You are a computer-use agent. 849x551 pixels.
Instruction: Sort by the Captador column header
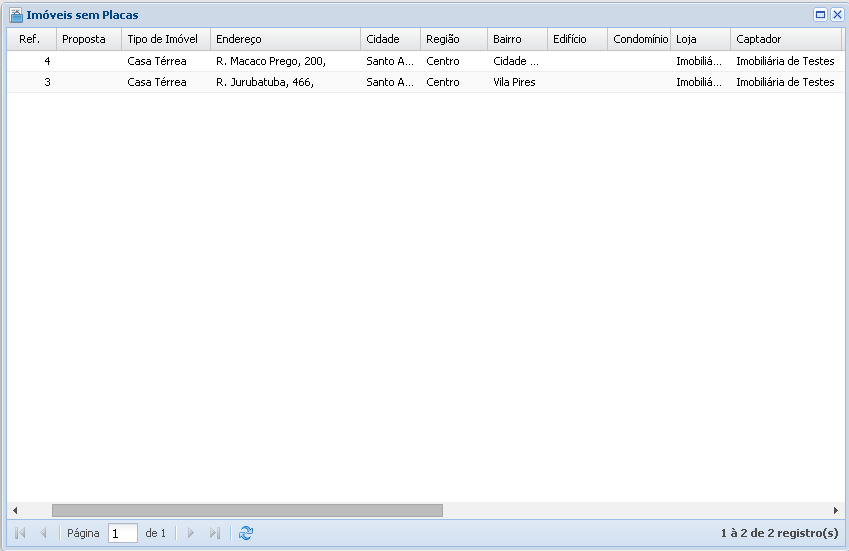[x=784, y=39]
